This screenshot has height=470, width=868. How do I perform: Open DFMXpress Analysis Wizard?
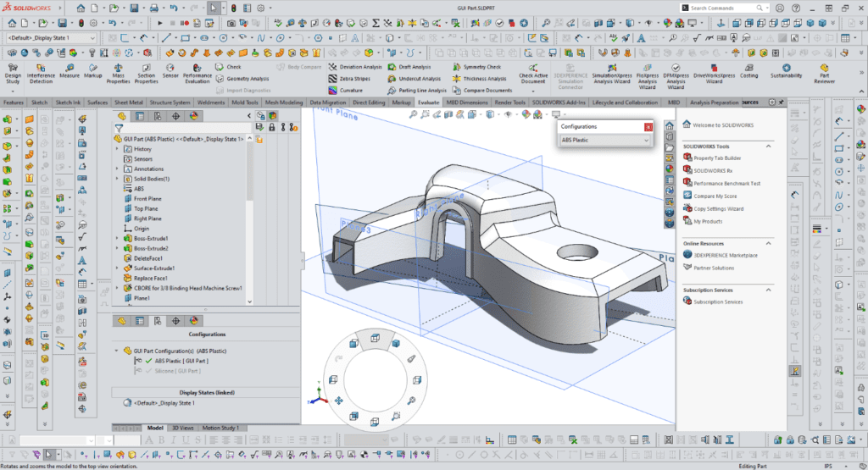[x=676, y=75]
